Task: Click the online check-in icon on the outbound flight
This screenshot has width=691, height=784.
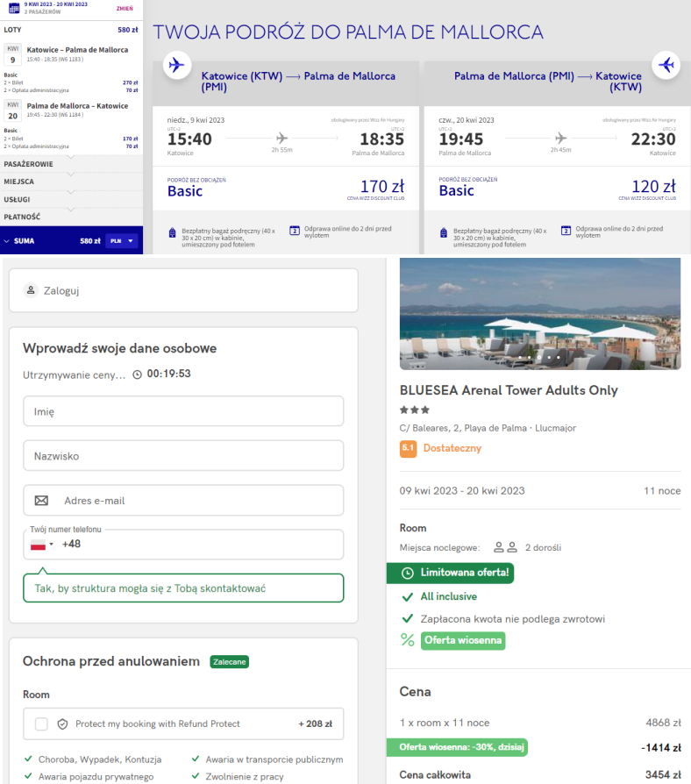Action: coord(296,232)
